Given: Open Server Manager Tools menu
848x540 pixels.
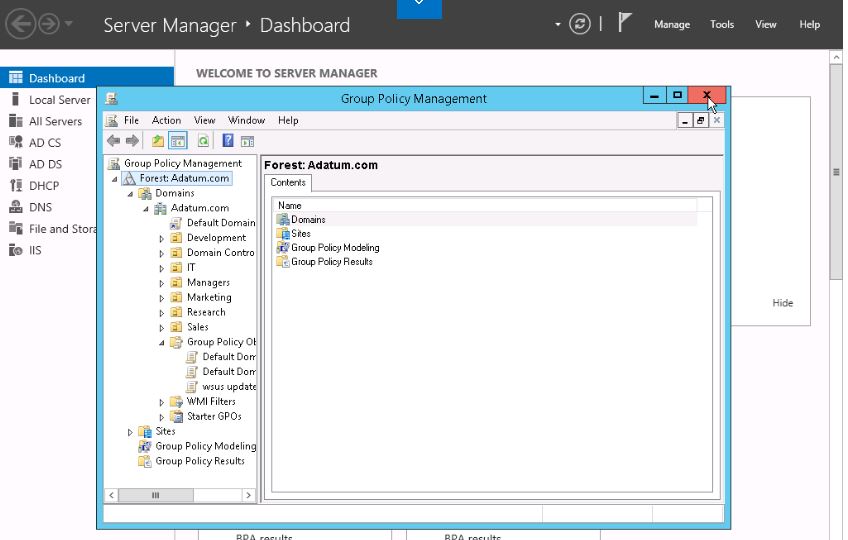Looking at the screenshot, I should (722, 24).
